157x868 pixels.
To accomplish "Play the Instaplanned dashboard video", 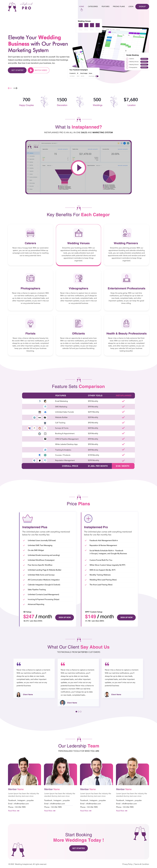I will (x=78, y=167).
